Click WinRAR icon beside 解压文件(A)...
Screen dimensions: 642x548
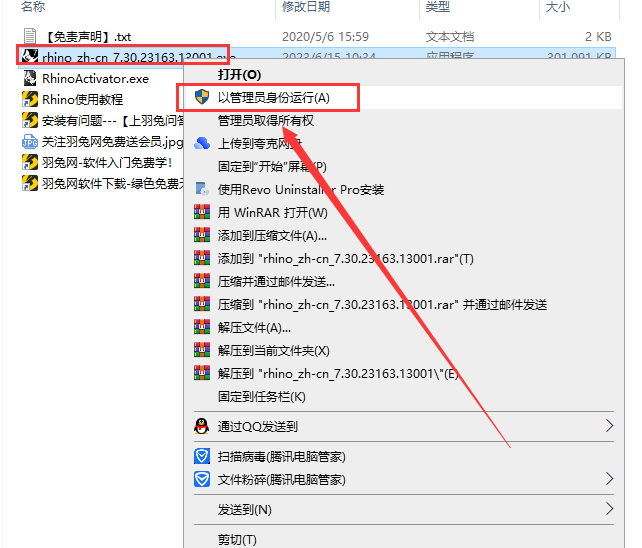pyautogui.click(x=202, y=327)
